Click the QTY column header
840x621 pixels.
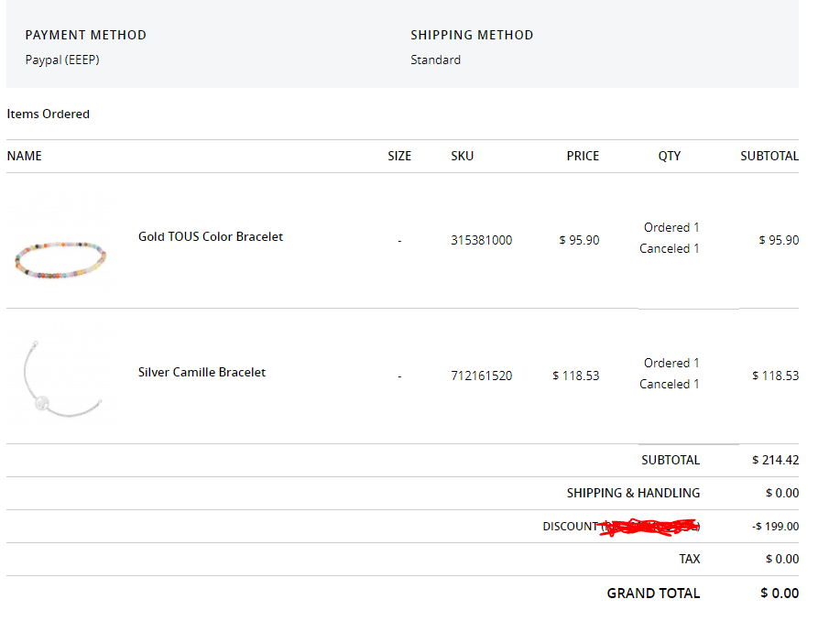(670, 156)
